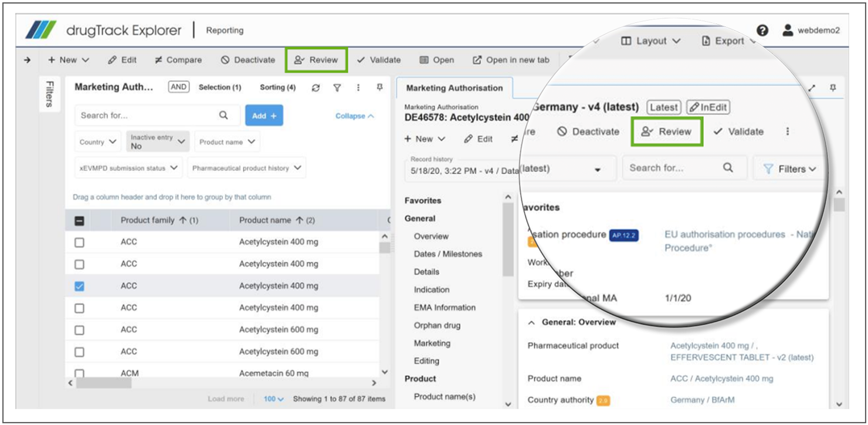Click Compare in the main toolbar

coord(178,60)
